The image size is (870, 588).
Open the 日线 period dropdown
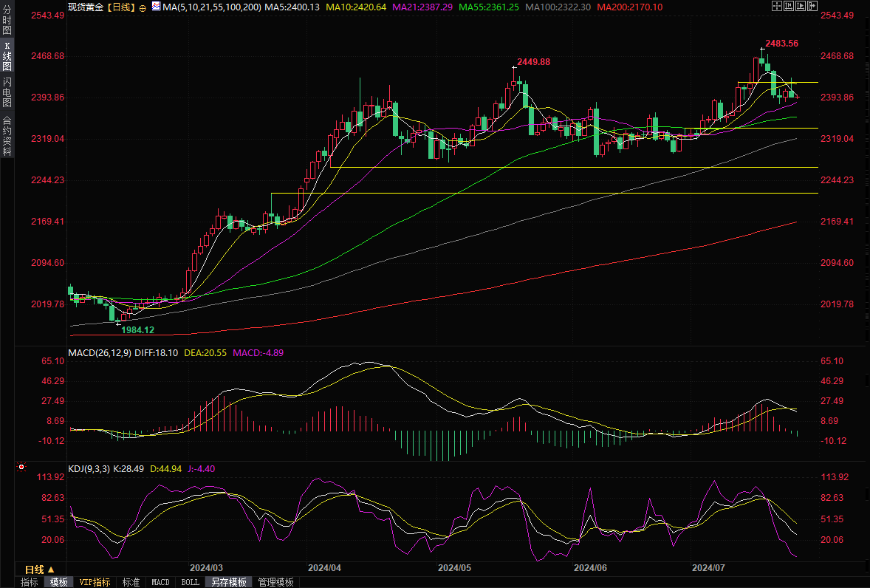point(39,570)
